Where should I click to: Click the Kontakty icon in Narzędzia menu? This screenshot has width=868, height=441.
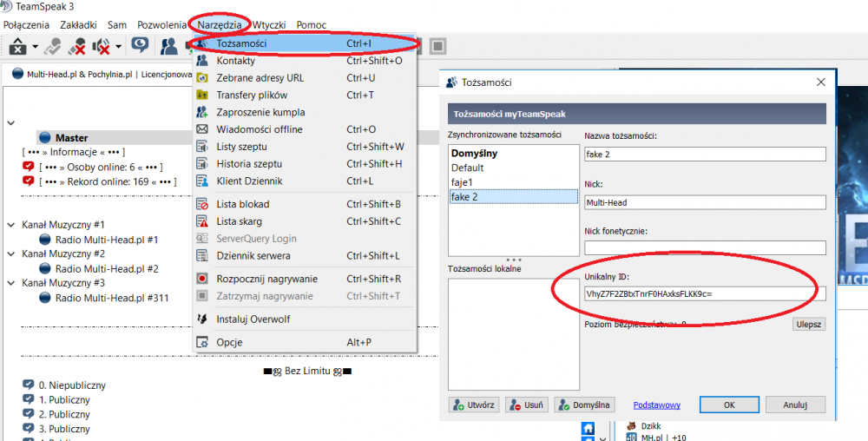pyautogui.click(x=201, y=61)
